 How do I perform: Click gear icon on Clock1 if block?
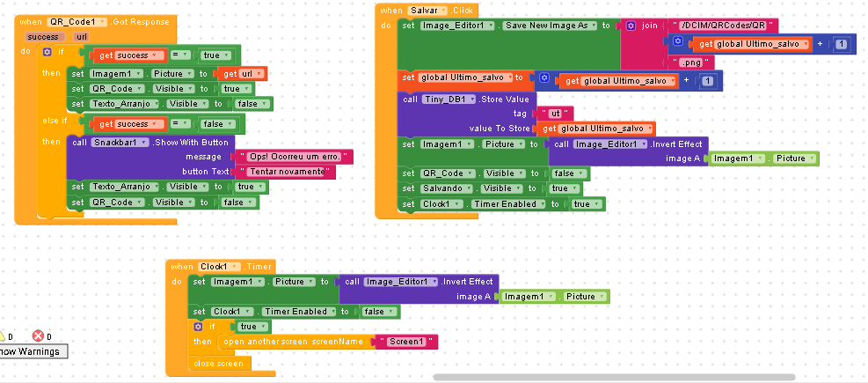point(198,327)
